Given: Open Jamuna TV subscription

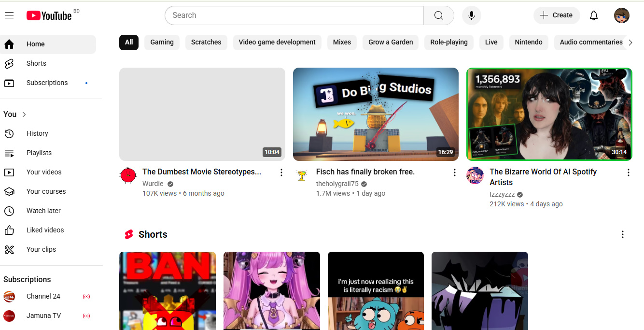Looking at the screenshot, I should (48, 316).
